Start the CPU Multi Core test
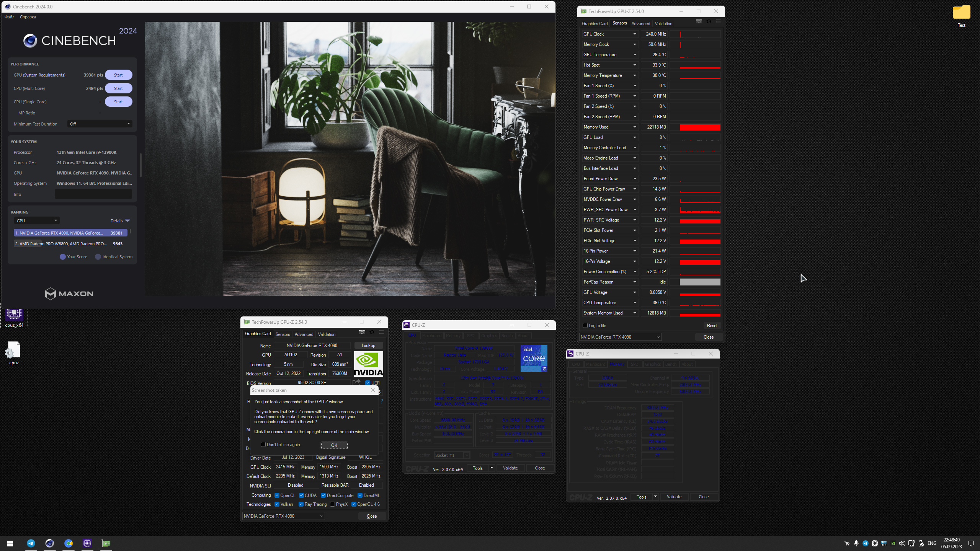Screen dimensions: 980x551 click(x=118, y=88)
